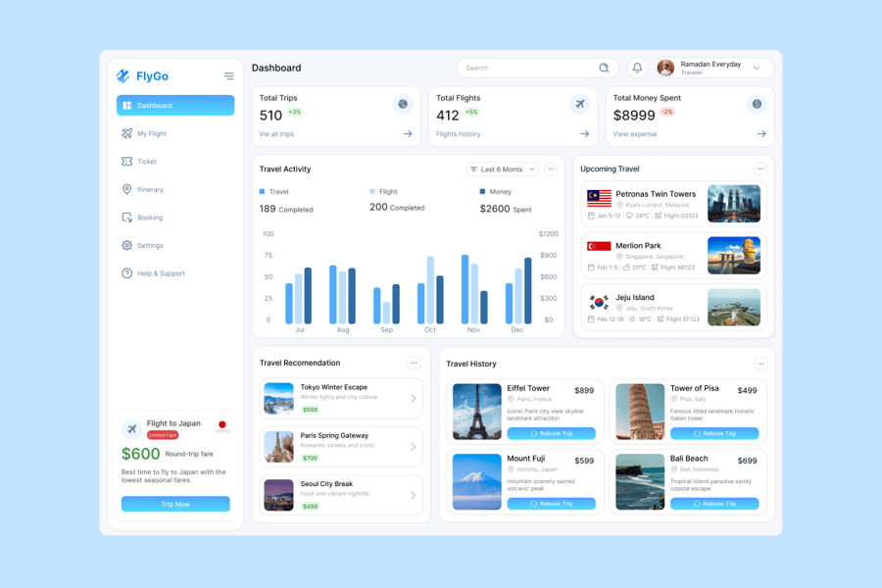Open Upcoming Travel more options icon
This screenshot has width=882, height=588.
pyautogui.click(x=759, y=170)
